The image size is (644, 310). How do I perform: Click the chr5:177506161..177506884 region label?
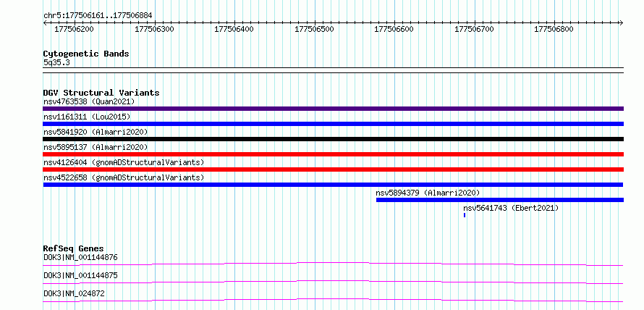point(98,15)
